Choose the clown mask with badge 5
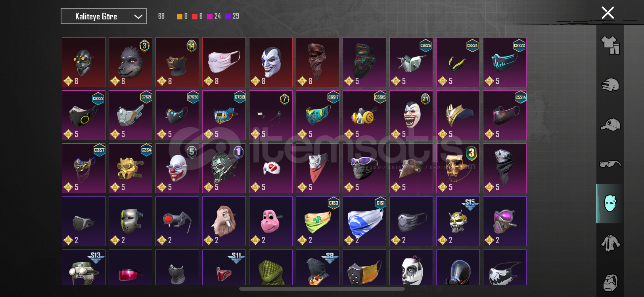This screenshot has width=644, height=297. pos(177,168)
